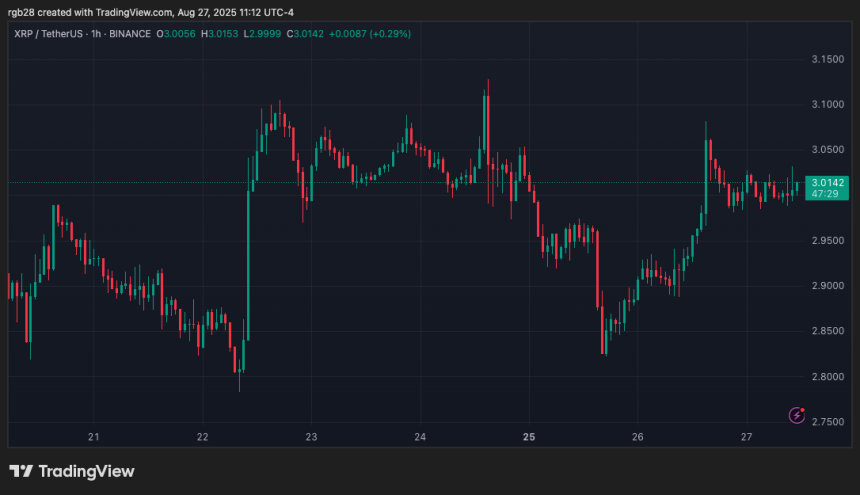
Task: Click the high price value H3.0153
Action: point(221,33)
